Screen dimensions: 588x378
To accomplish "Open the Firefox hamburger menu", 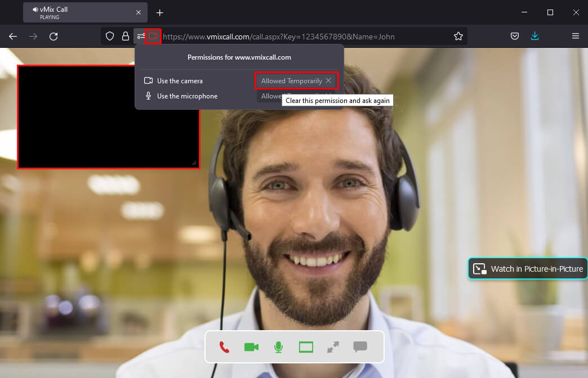I will pos(575,36).
